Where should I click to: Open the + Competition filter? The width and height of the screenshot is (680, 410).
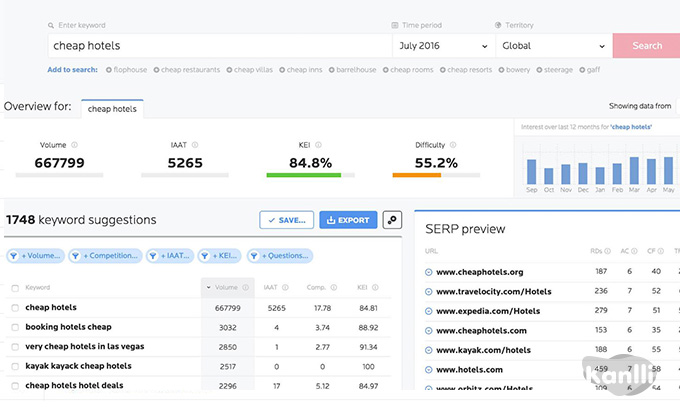click(x=105, y=256)
